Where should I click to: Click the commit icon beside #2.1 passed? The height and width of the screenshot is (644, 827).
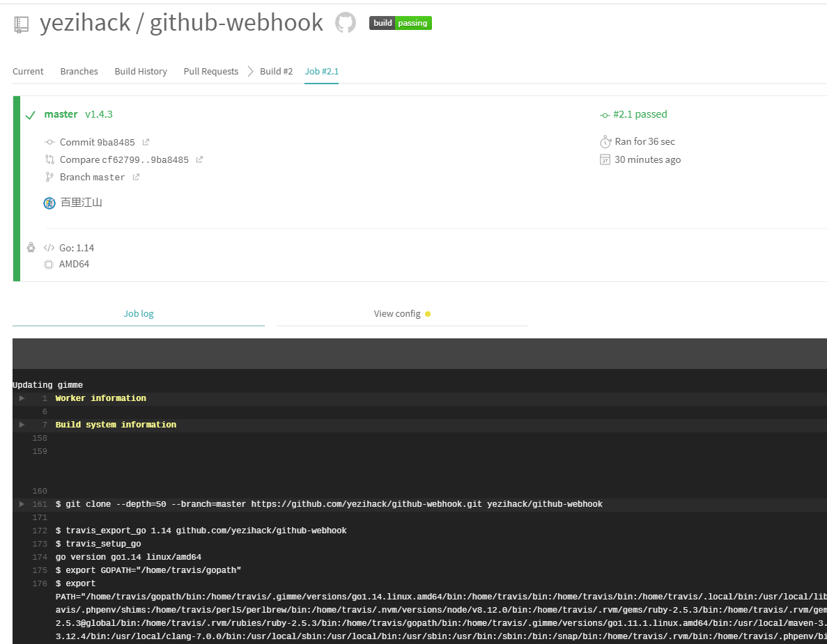(x=605, y=115)
